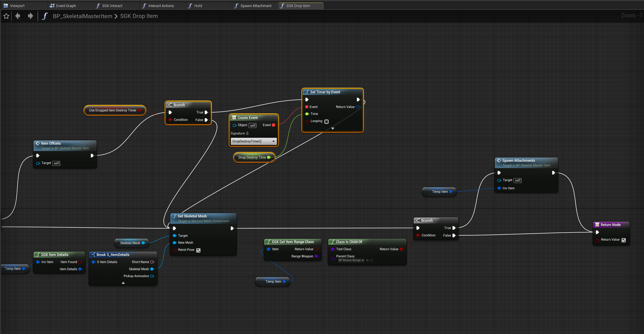The image size is (644, 334).
Task: Toggle the Looping checkbox on Set Timer
Action: [326, 121]
